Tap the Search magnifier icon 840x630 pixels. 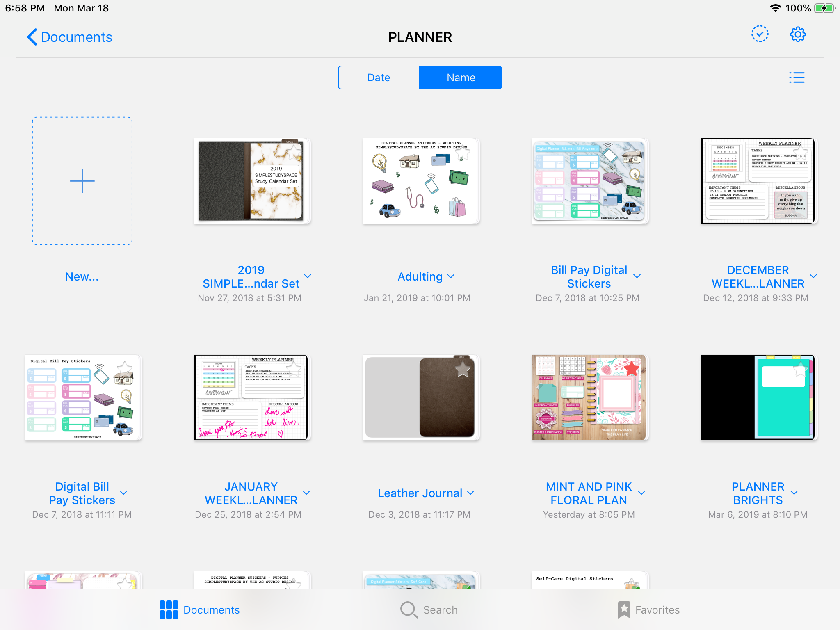tap(409, 609)
